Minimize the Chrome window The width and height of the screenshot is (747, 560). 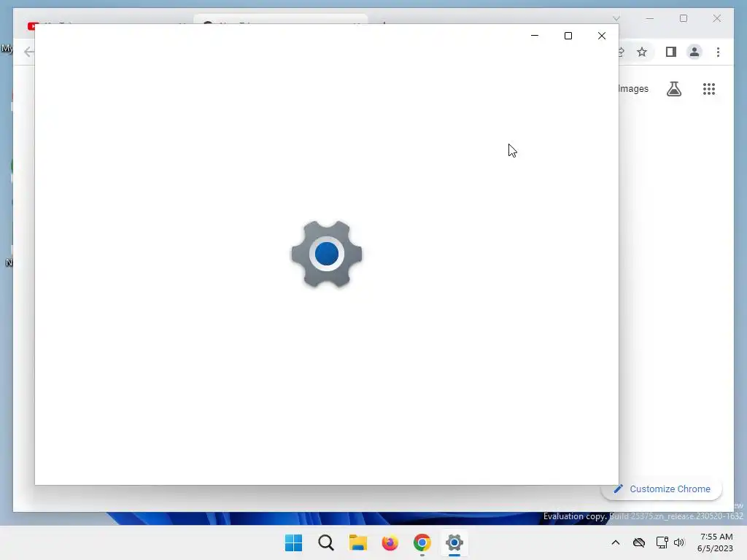click(650, 18)
